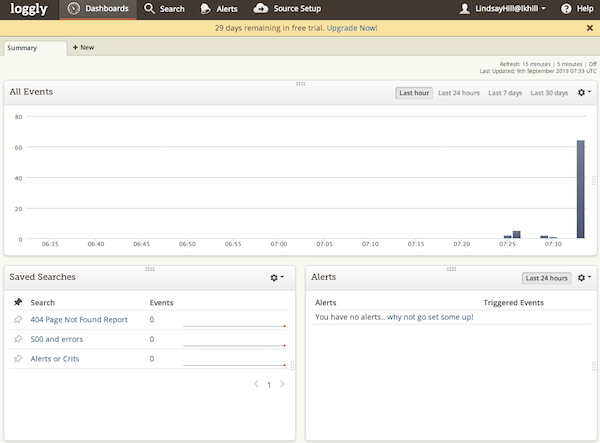Click the Triggered Events column header
Viewport: 600px width, 443px height.
pos(513,303)
